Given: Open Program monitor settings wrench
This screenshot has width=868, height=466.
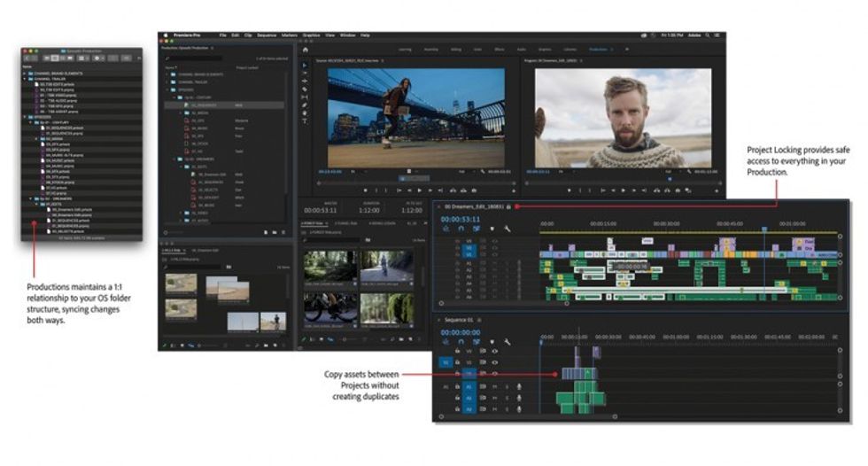Looking at the screenshot, I should coord(689,172).
